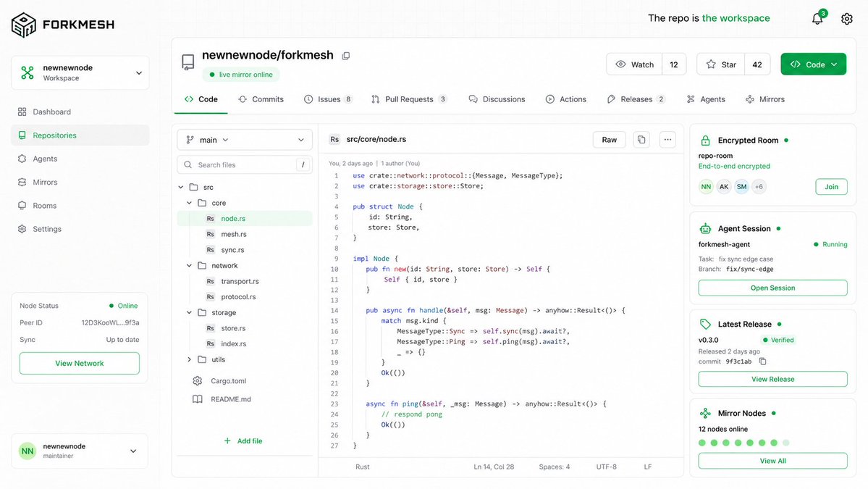Open the Agents tab
Viewport: 868px width, 489px height.
(706, 100)
